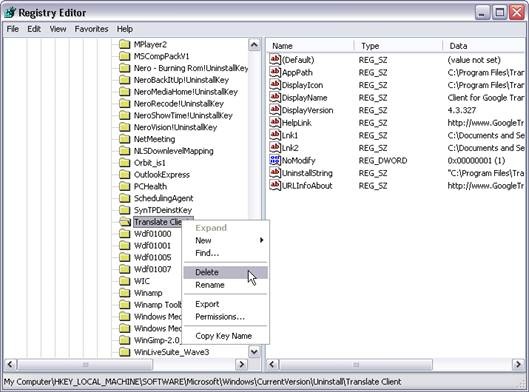The image size is (529, 392).
Task: Click the tree pane horizontal scrollbar thumb
Action: 85,364
